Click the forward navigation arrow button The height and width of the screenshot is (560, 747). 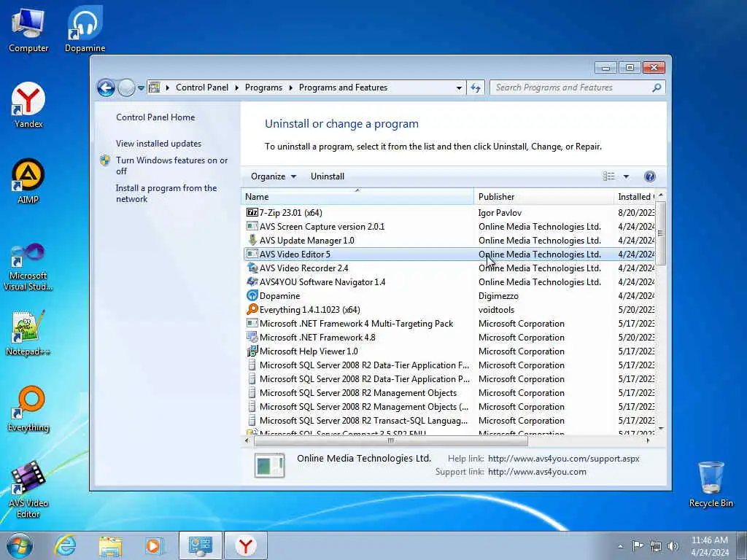coord(126,87)
